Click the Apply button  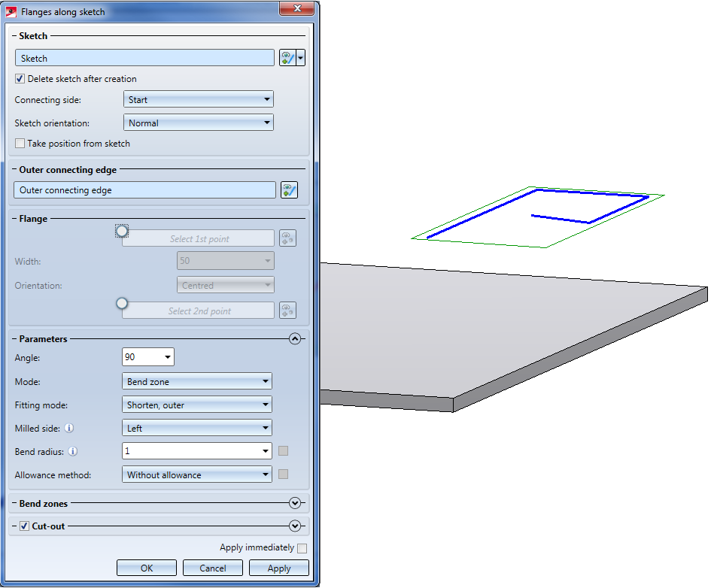278,568
